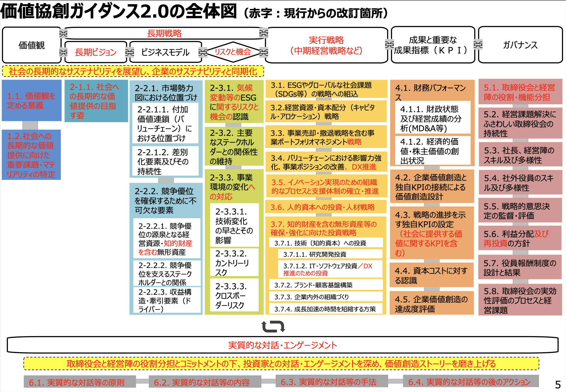Select the リスクと機会 diamond shape
Screen dimensions: 566x392
click(233, 52)
